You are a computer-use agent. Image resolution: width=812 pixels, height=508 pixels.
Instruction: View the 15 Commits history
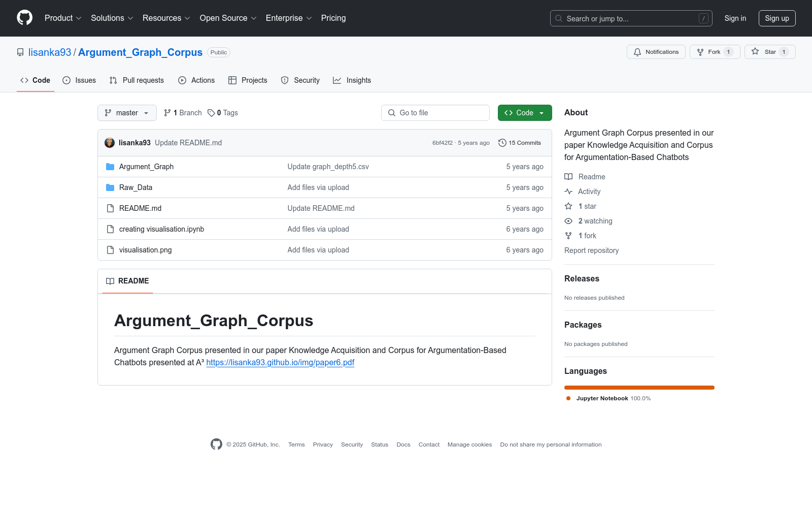click(520, 143)
